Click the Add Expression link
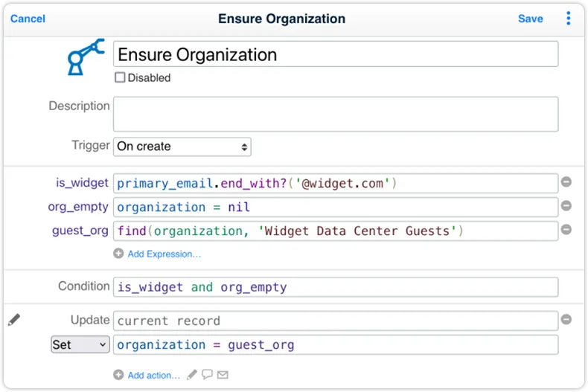Image resolution: width=588 pixels, height=392 pixels. (x=164, y=254)
